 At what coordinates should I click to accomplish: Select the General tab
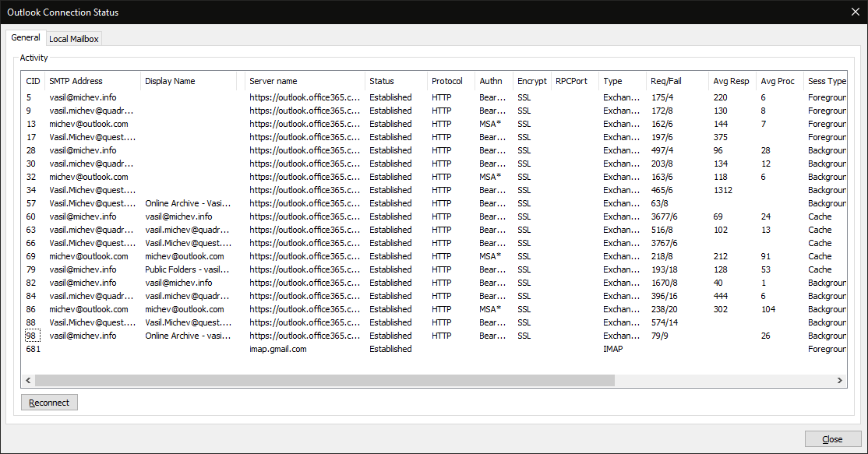(x=26, y=37)
